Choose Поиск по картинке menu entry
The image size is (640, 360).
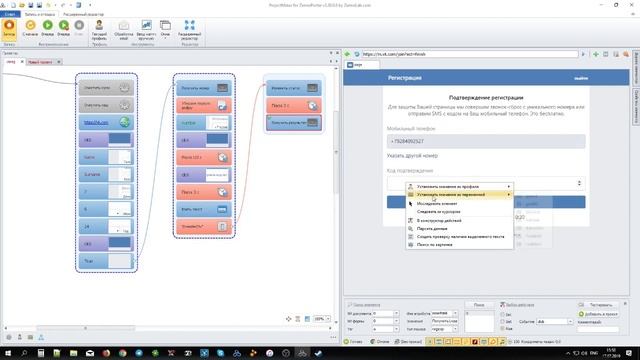tap(460, 245)
